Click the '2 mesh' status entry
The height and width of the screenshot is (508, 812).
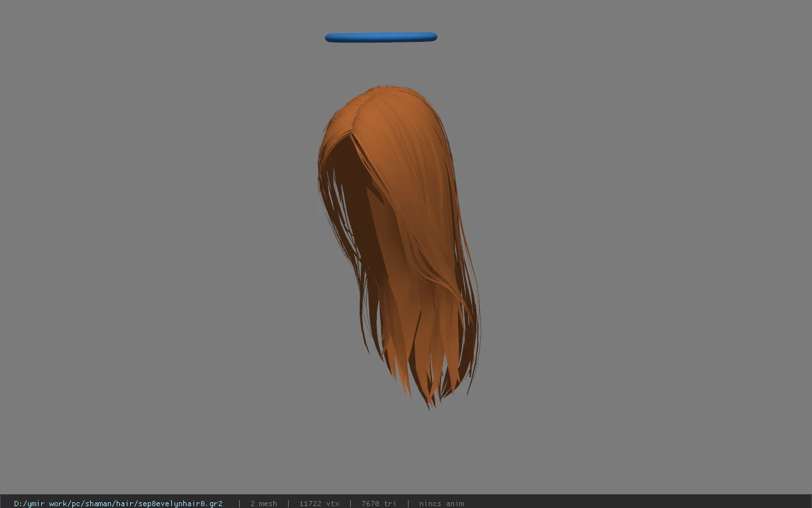point(263,504)
